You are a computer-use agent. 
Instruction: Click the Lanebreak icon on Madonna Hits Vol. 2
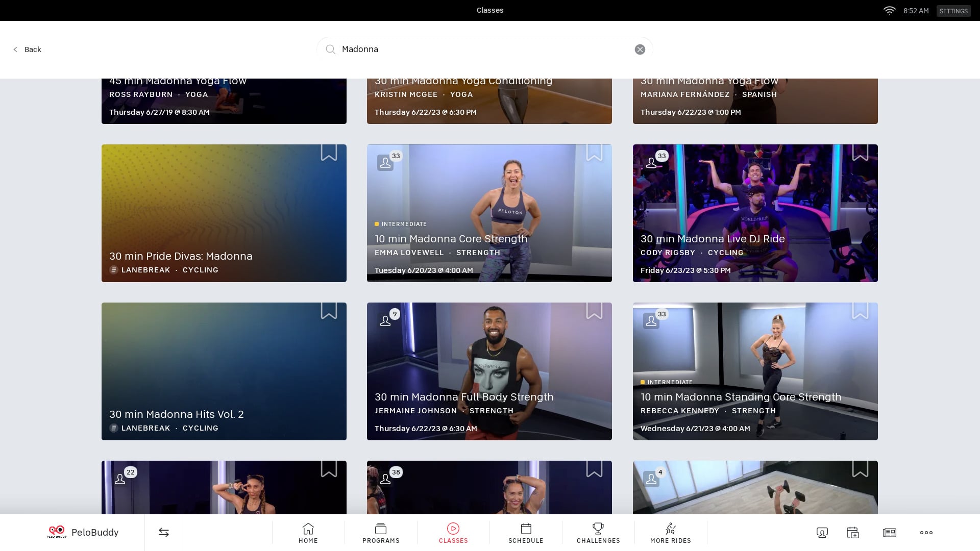point(114,428)
